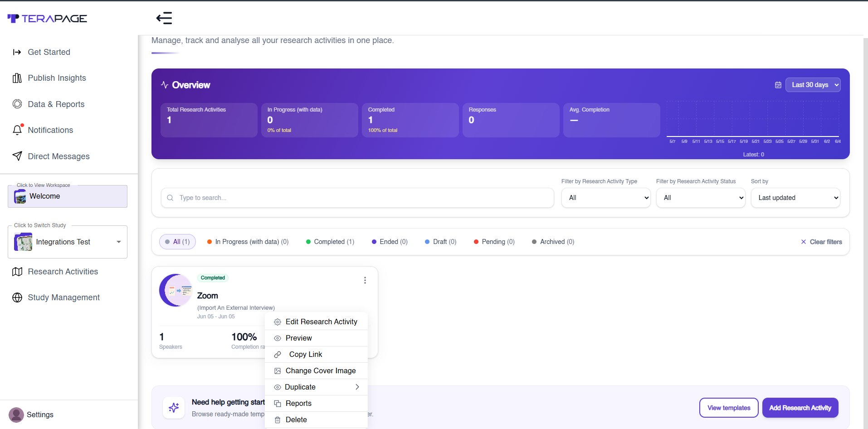
Task: Open Filter by Research Activity Type dropdown
Action: (x=606, y=198)
